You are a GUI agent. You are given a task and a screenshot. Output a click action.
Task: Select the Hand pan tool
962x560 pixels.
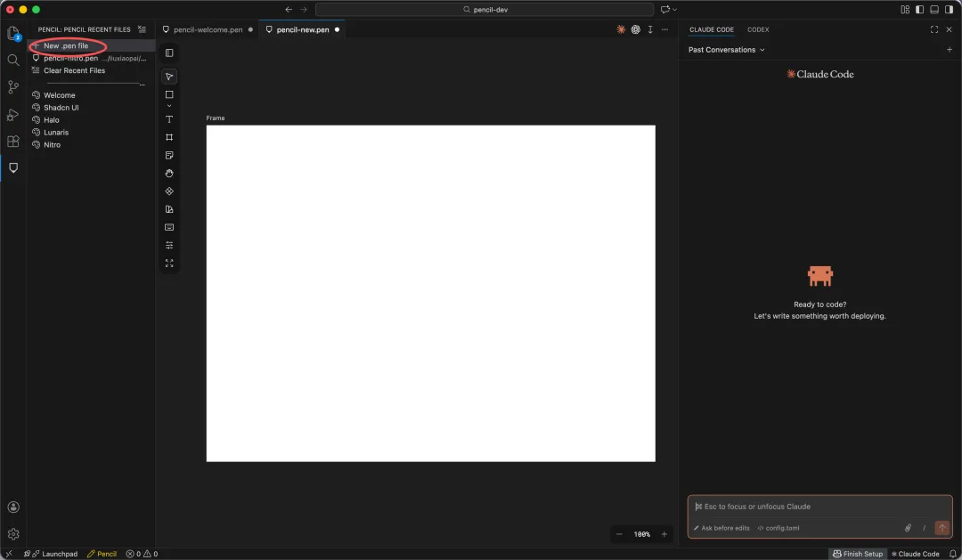pyautogui.click(x=169, y=174)
